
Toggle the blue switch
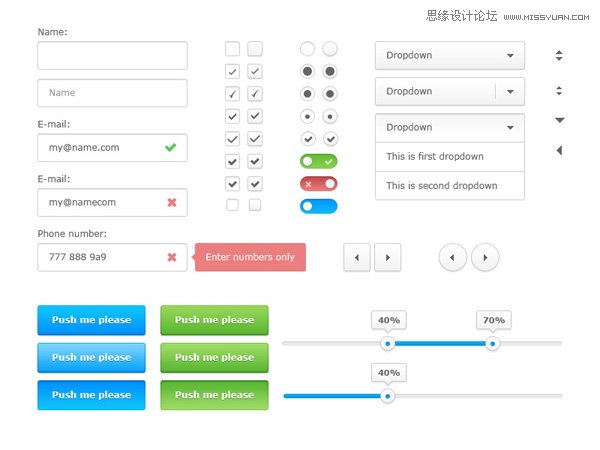pos(319,206)
